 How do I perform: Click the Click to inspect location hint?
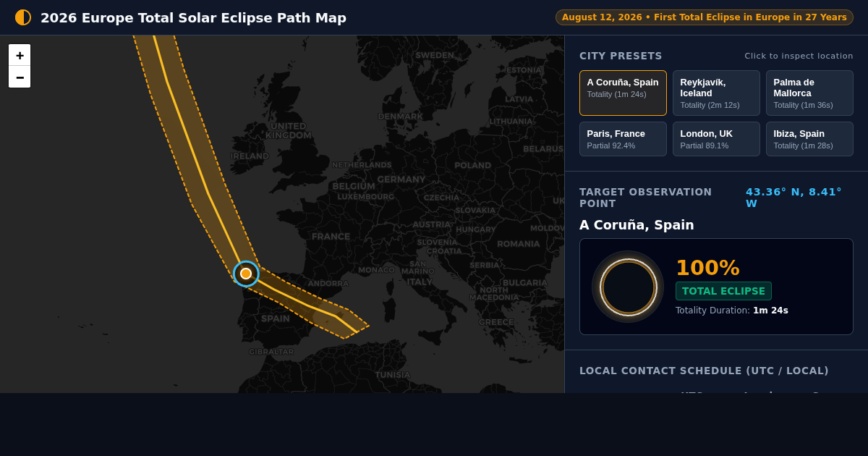pyautogui.click(x=799, y=56)
